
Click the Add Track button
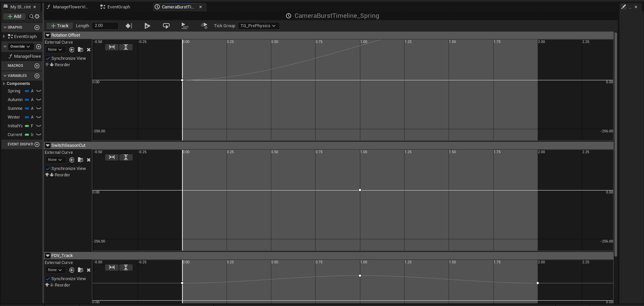click(x=59, y=26)
